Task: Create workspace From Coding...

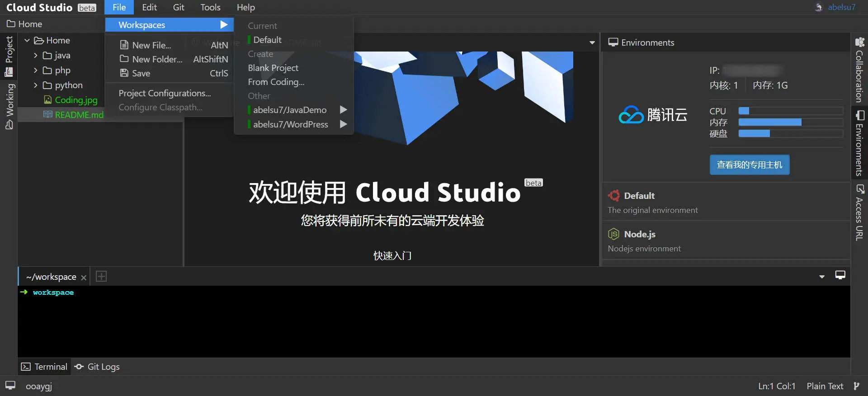Action: [276, 82]
